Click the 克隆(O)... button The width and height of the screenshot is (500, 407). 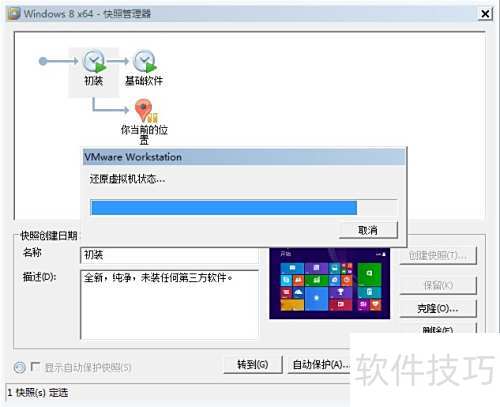coord(438,308)
